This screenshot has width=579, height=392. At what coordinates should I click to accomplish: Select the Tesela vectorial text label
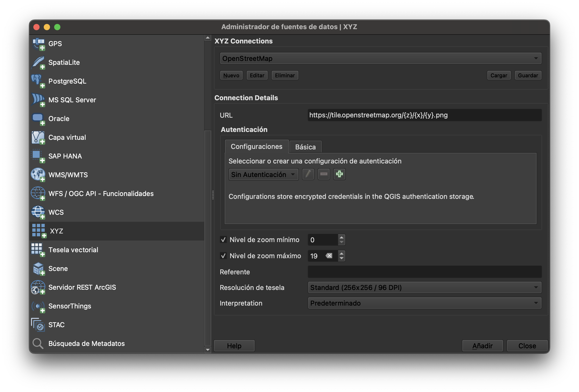coord(73,250)
